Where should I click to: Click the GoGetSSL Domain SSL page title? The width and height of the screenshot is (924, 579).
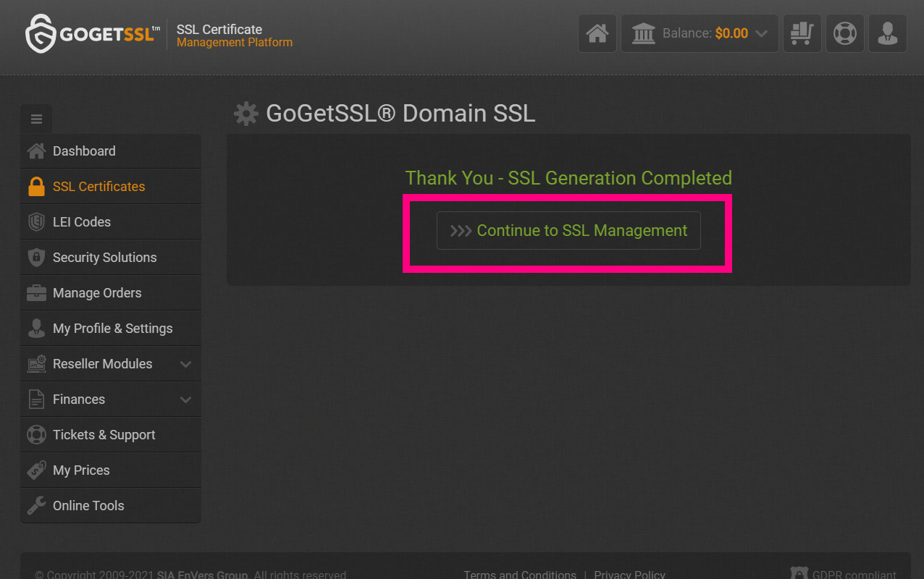click(400, 114)
